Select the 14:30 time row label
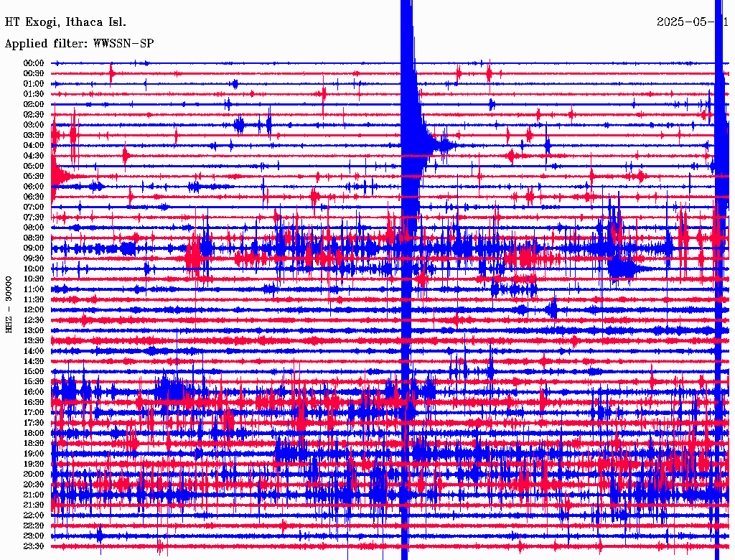 coord(34,362)
